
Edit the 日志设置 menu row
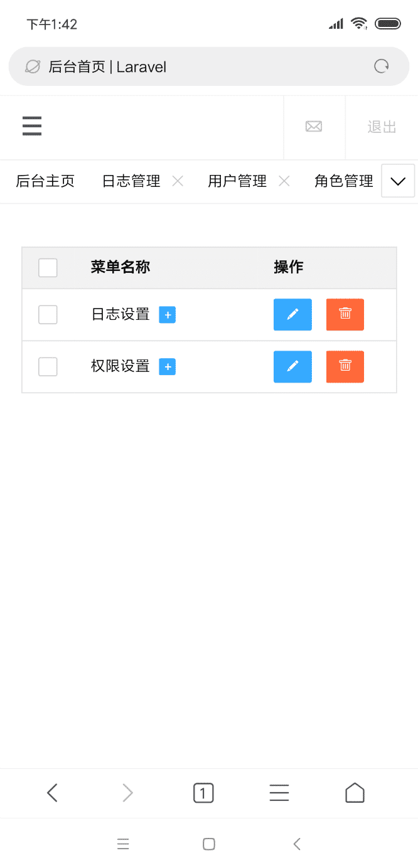(292, 314)
